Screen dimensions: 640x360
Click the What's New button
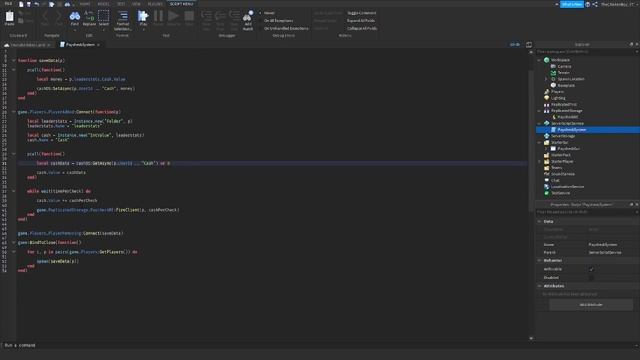[571, 4]
